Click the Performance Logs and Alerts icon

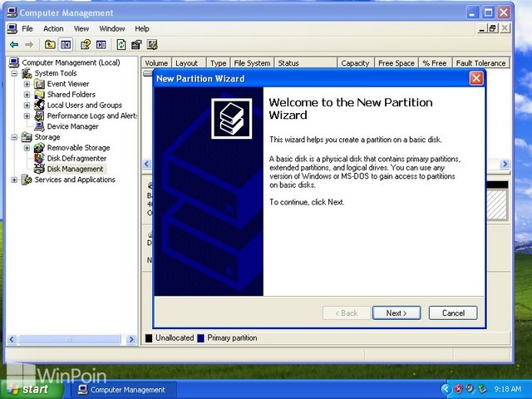tap(39, 116)
